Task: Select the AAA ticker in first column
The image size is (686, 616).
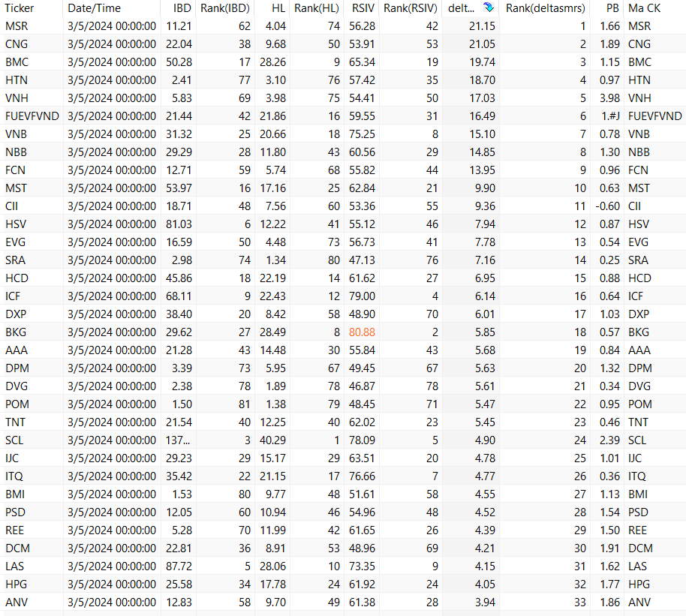Action: pos(17,350)
